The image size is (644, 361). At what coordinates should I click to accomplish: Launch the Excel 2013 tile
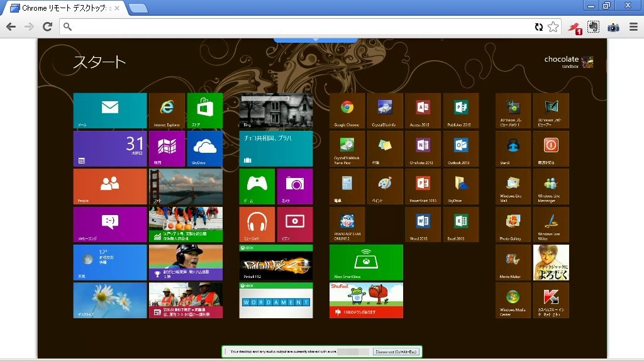[461, 225]
